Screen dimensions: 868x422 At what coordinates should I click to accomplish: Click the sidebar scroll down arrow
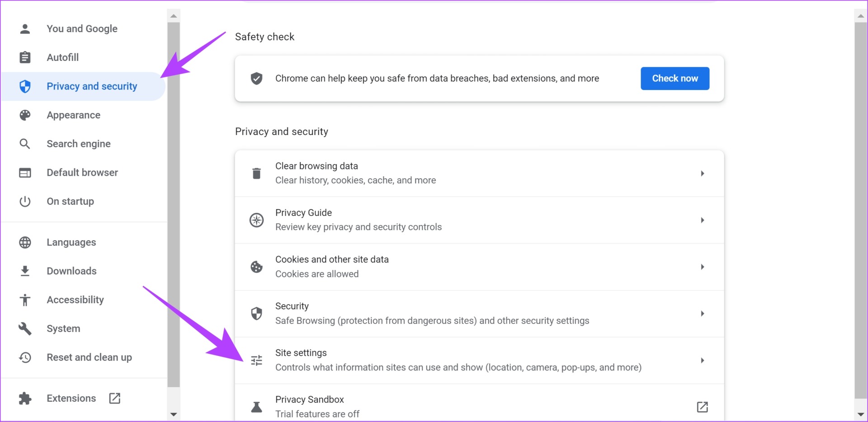point(174,414)
